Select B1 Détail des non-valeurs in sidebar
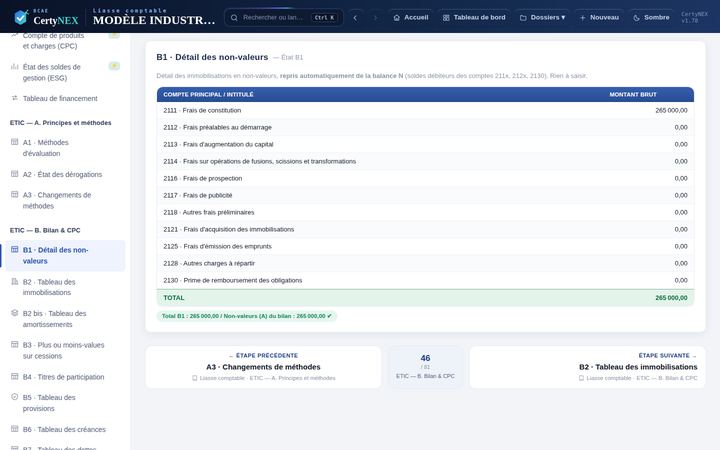Screen dimensions: 720x450 coord(65,255)
